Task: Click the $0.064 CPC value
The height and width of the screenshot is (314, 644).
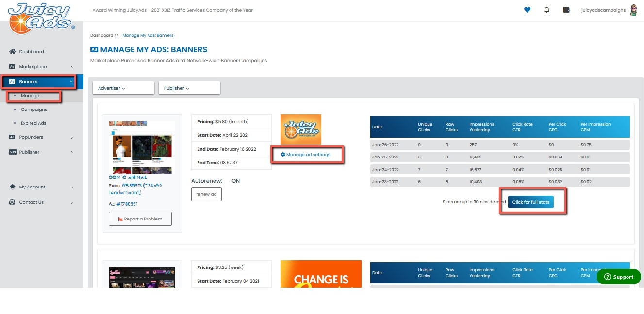Action: coord(555,157)
